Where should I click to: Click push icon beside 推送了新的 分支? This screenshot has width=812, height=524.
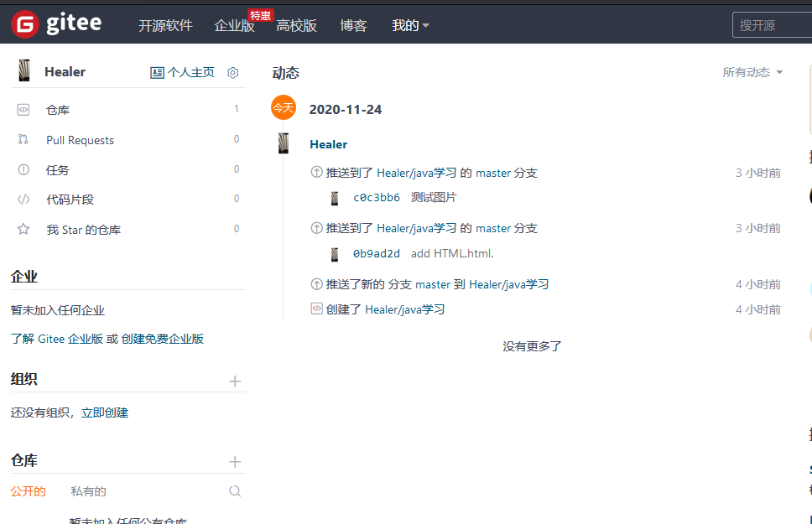pyautogui.click(x=316, y=283)
